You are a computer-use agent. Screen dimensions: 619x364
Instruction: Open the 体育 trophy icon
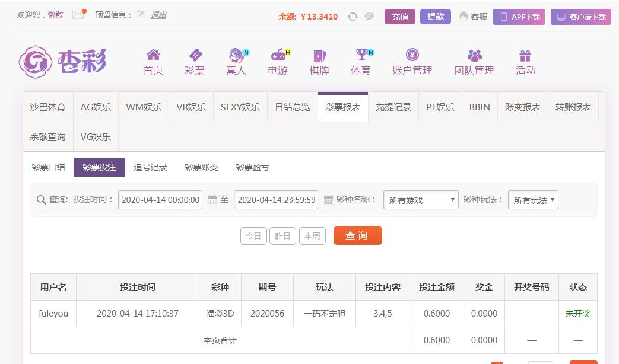361,55
